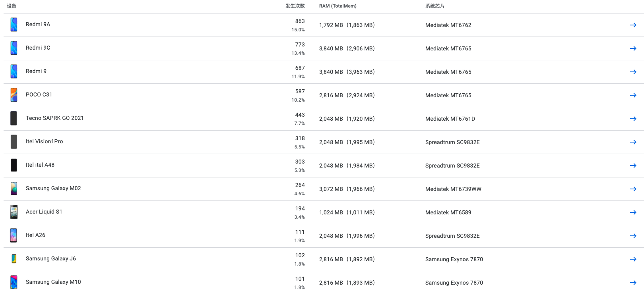Open details arrow for Itel Vision1Pro row
644x289 pixels.
point(633,142)
